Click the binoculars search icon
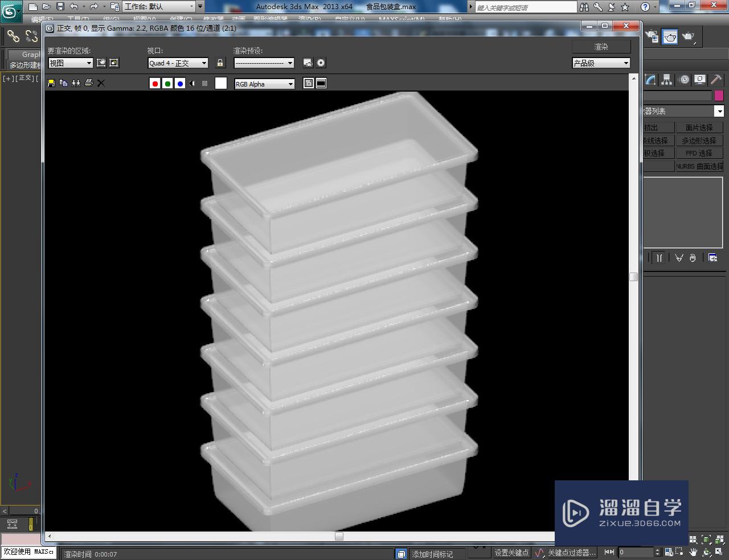 point(584,7)
